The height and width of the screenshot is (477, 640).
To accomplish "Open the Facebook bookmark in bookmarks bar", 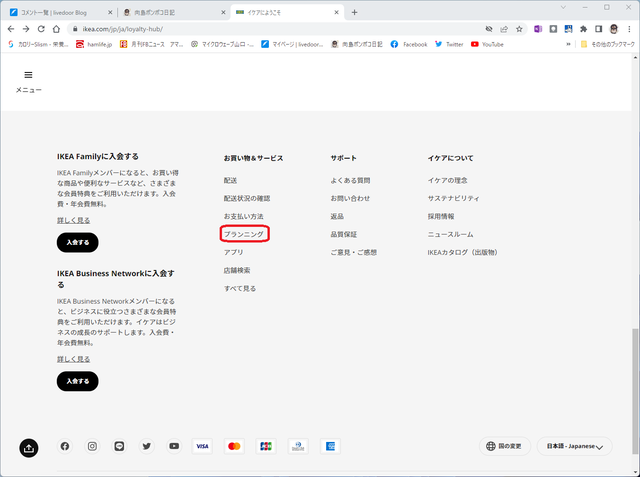I will pyautogui.click(x=409, y=44).
